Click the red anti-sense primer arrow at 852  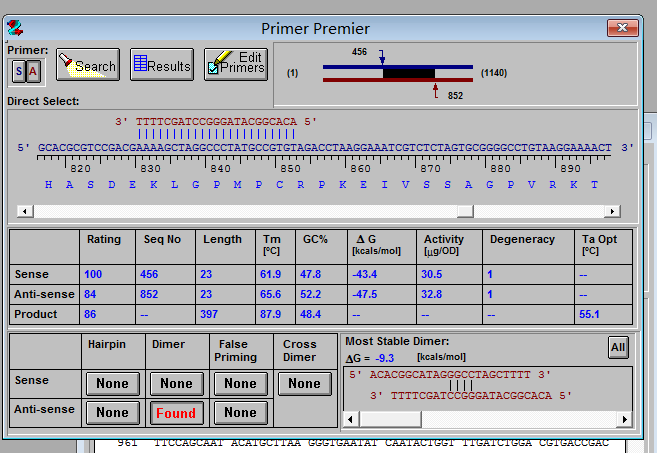pos(436,91)
